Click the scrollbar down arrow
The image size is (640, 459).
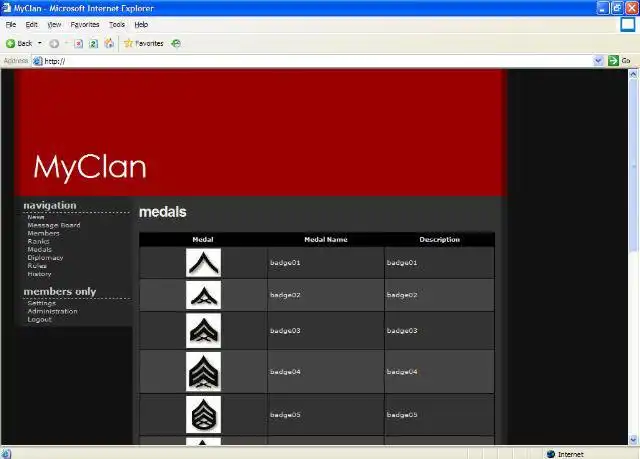[x=633, y=440]
